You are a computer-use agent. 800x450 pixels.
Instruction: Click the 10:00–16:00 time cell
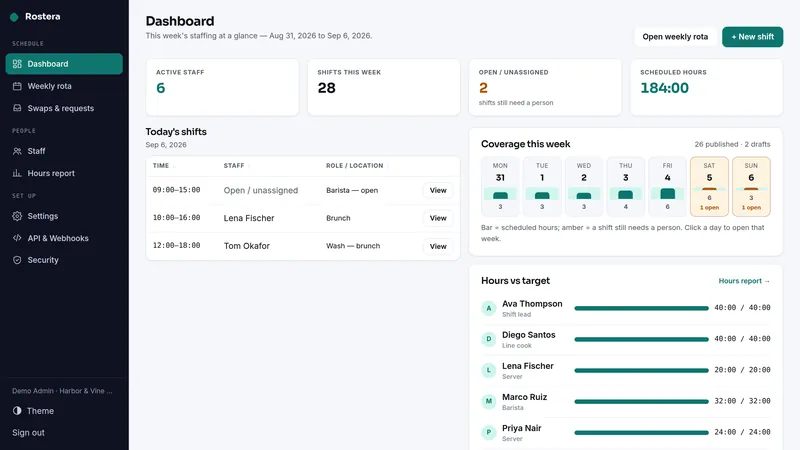tap(177, 218)
